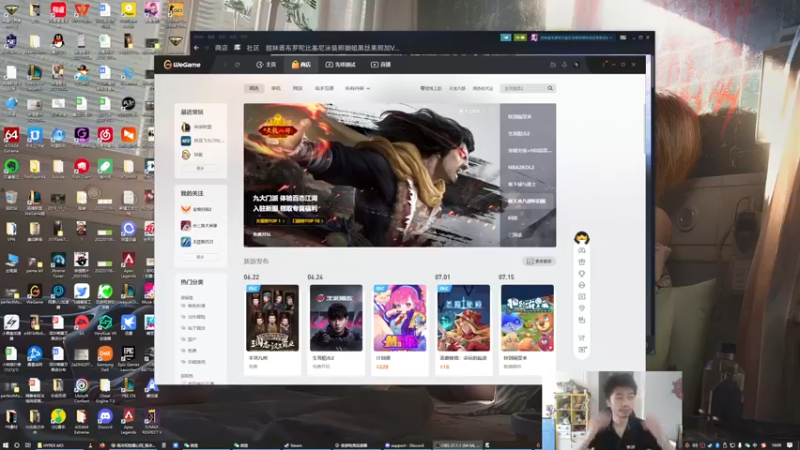Open 社区 community in the Steam window
The image size is (800, 450).
pyautogui.click(x=253, y=48)
